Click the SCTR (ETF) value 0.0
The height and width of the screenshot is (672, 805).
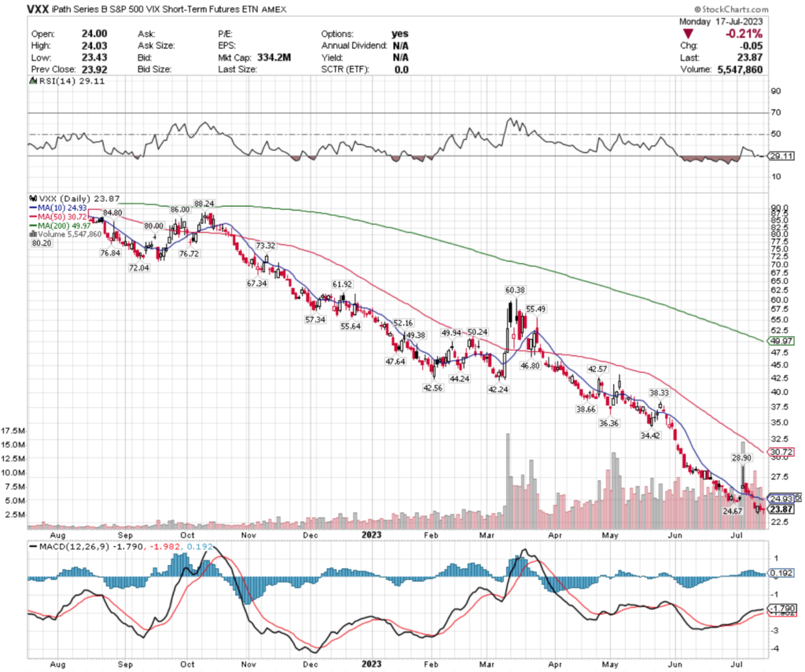pyautogui.click(x=402, y=69)
